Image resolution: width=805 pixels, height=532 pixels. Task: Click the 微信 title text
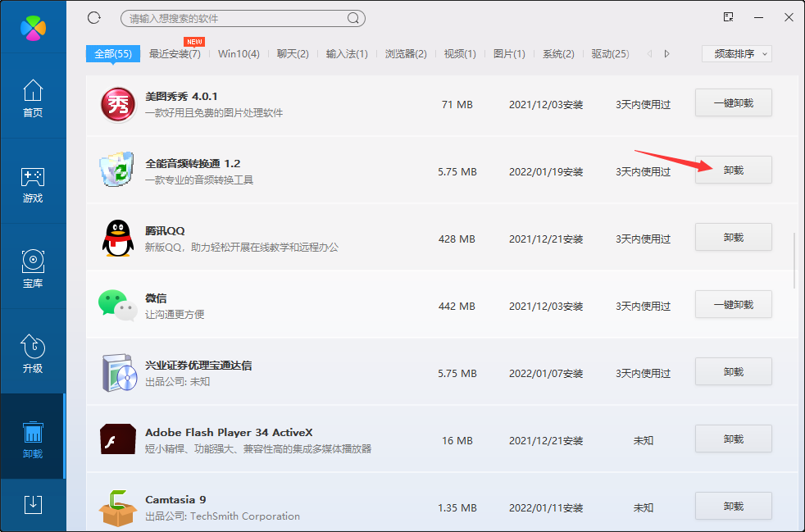[156, 298]
